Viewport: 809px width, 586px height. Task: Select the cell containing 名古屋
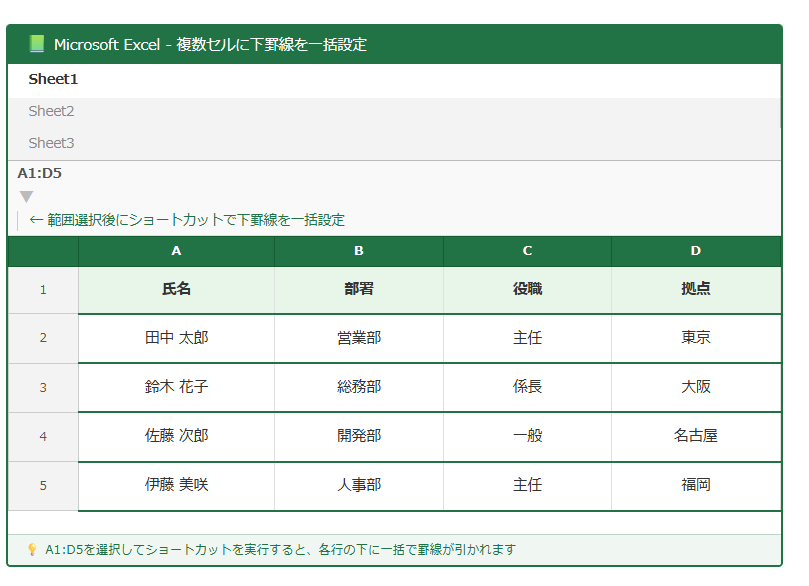(x=696, y=436)
